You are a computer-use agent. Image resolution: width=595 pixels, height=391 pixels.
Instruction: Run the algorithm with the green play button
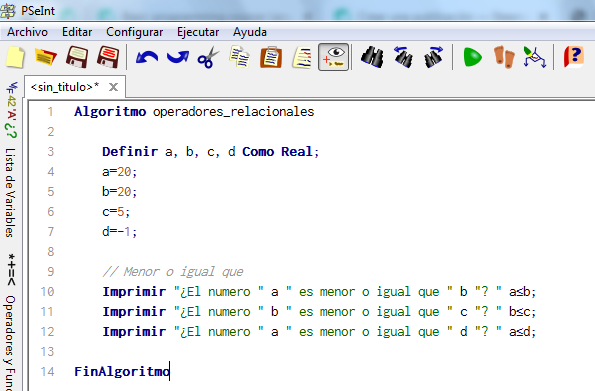[472, 58]
